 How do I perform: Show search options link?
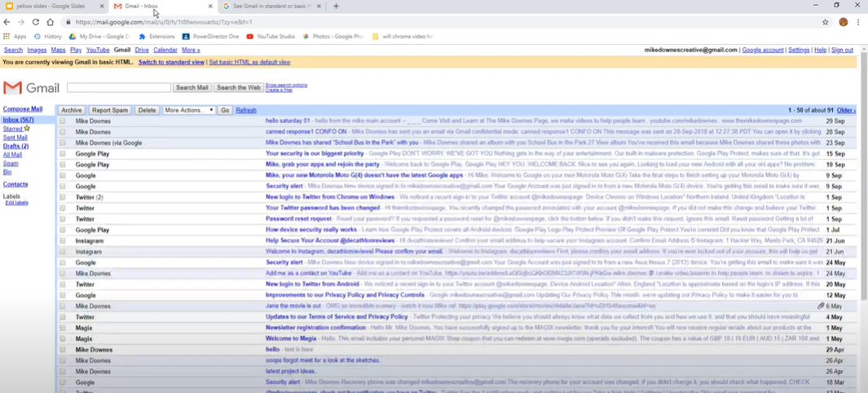click(x=286, y=85)
